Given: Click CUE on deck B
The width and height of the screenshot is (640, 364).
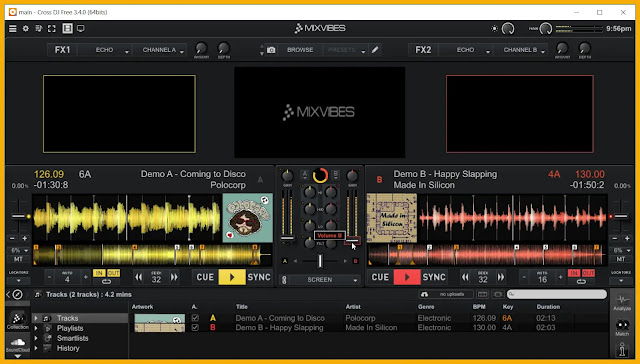Looking at the screenshot, I should pos(380,277).
